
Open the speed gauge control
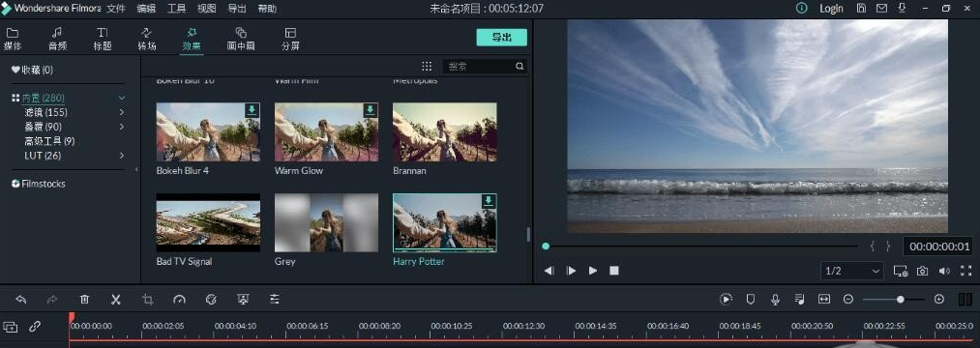tap(179, 300)
